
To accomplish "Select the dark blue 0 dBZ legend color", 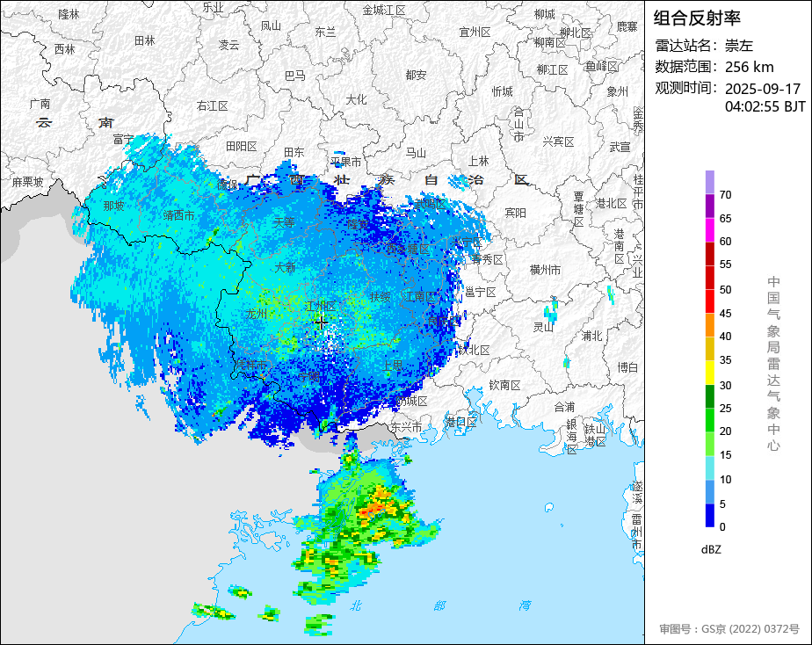I will pyautogui.click(x=709, y=516).
